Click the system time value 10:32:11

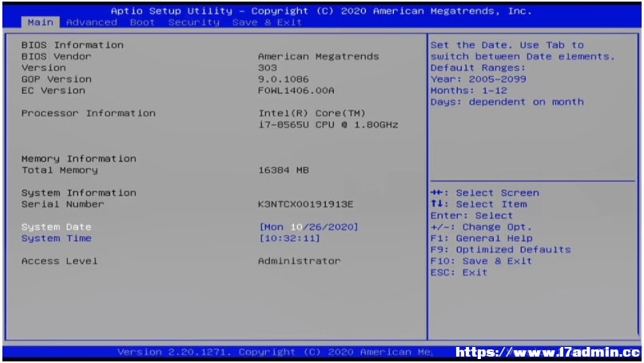click(289, 238)
